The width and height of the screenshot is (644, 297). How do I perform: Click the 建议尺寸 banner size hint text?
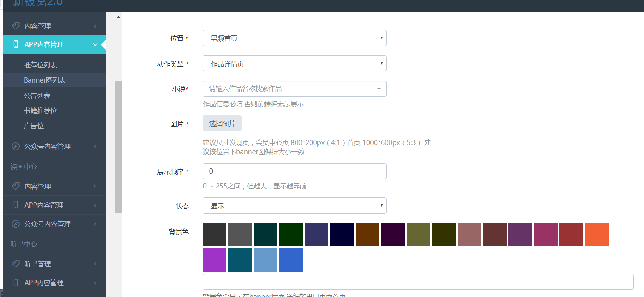pyautogui.click(x=317, y=147)
